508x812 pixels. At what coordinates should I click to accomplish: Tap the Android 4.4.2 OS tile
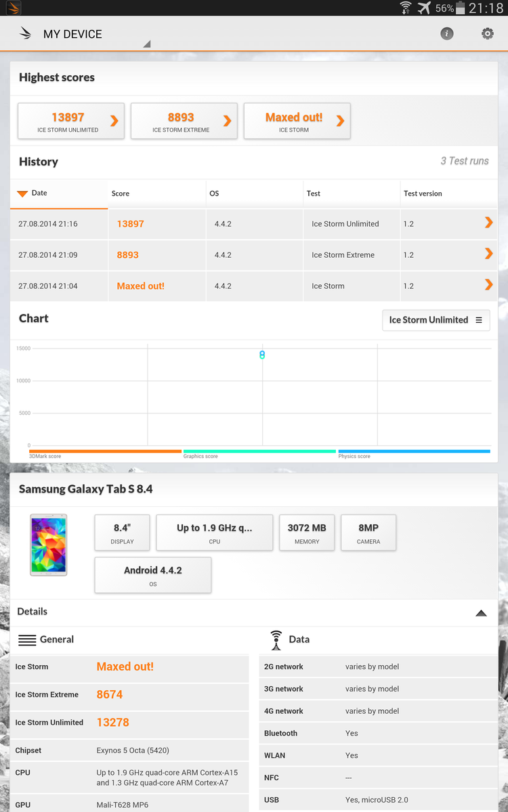pyautogui.click(x=153, y=575)
